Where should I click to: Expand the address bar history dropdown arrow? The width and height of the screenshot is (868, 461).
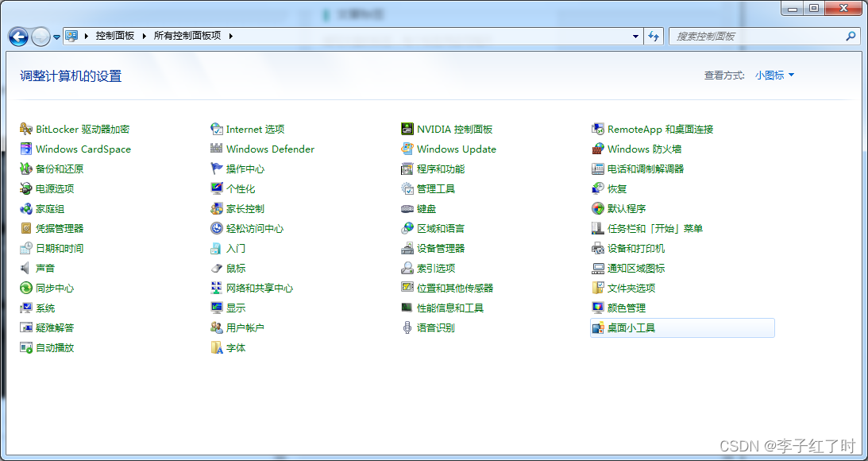[635, 36]
